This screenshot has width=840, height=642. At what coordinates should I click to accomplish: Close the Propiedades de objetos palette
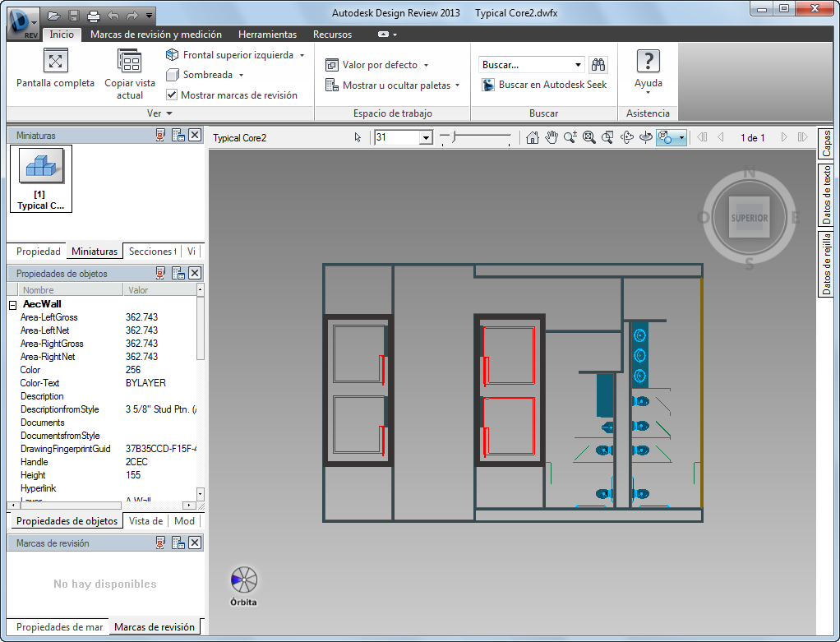point(195,273)
